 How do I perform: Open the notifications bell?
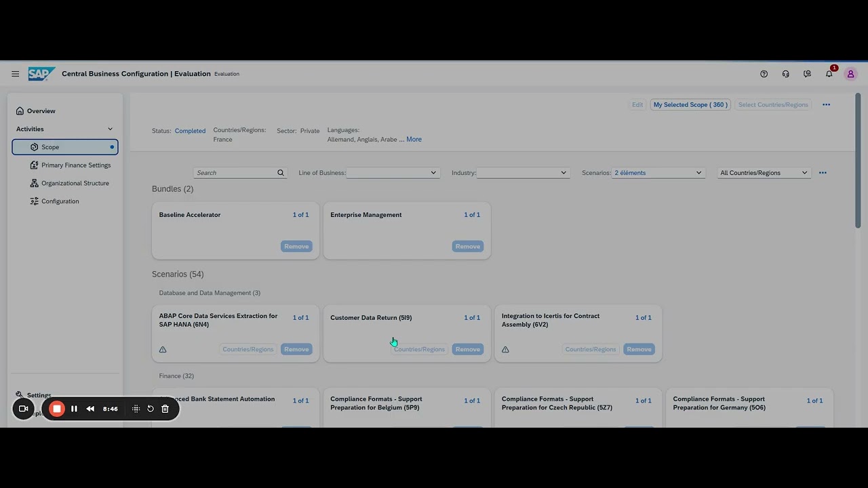click(x=829, y=74)
